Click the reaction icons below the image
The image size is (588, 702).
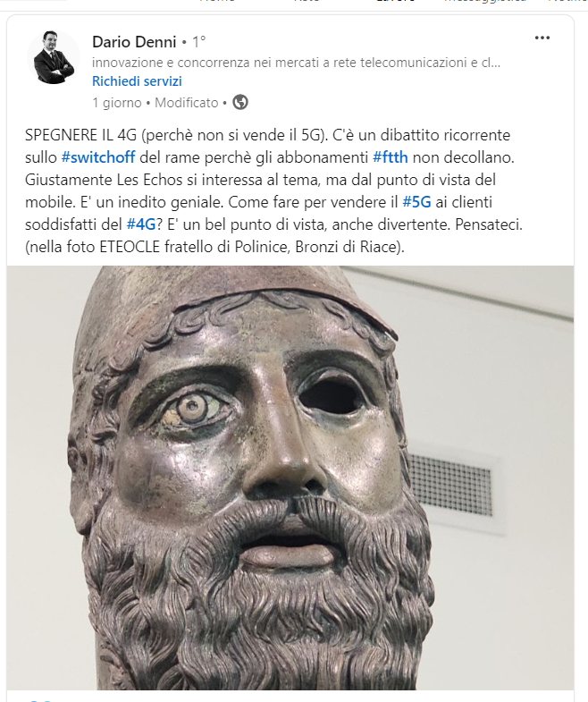[x=39, y=699]
